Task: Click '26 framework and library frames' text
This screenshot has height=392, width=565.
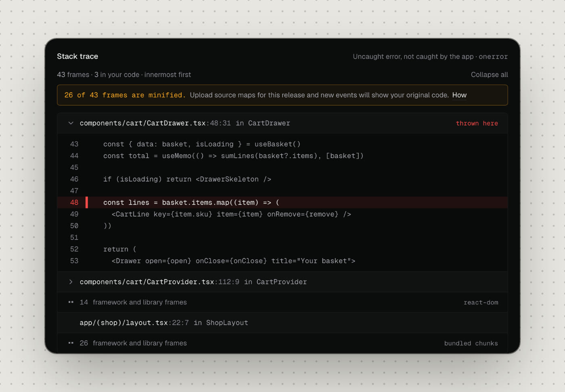Action: 133,343
